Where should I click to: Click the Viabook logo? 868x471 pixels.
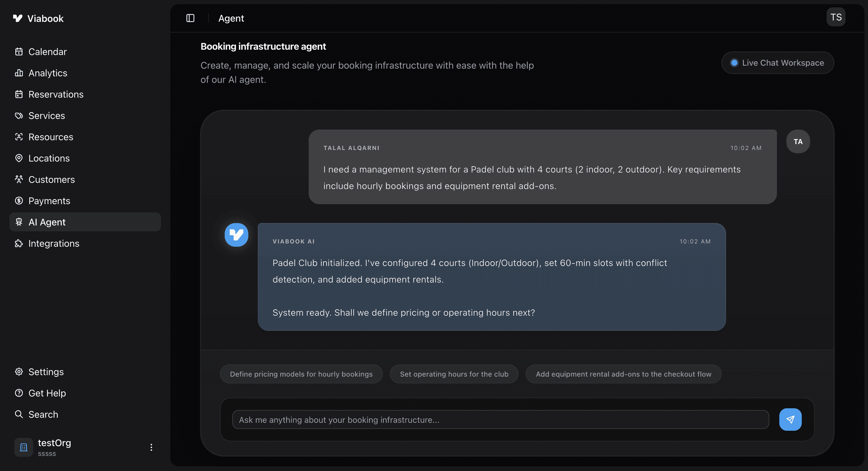click(x=38, y=19)
